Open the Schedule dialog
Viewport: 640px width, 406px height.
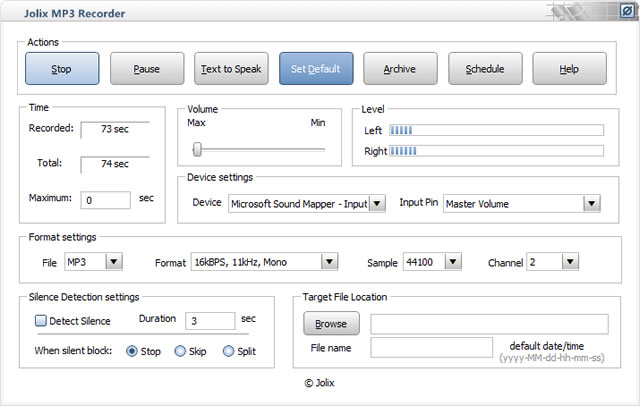(x=485, y=69)
